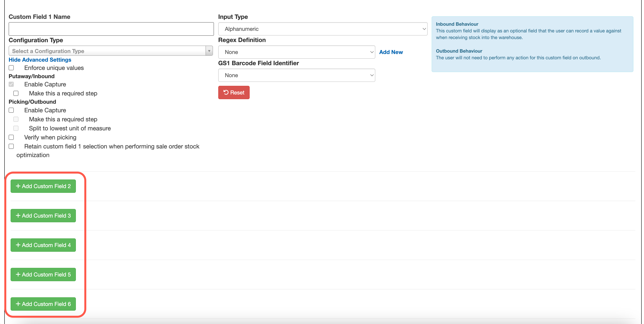Open the Configuration Type dropdown arrow
The width and height of the screenshot is (644, 324).
(209, 51)
